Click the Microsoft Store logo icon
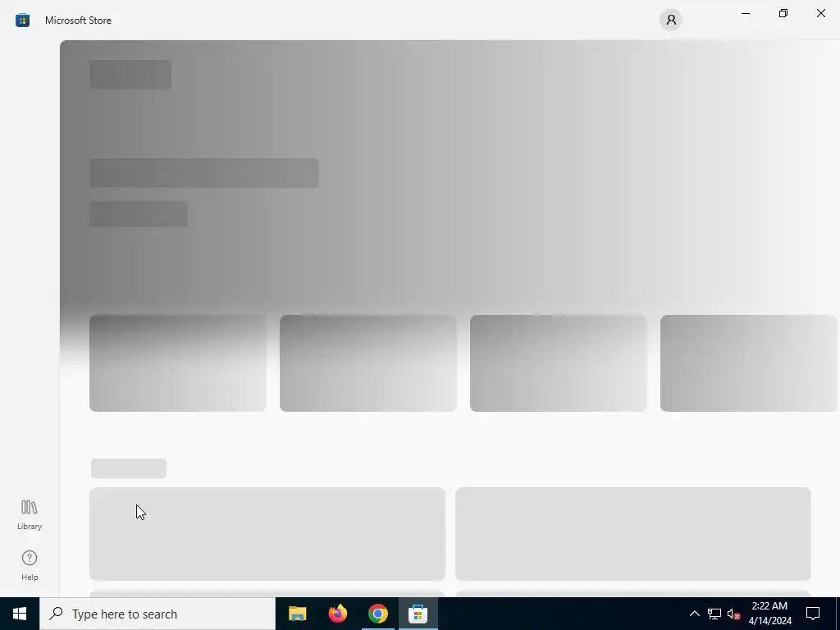The image size is (840, 630). click(x=22, y=21)
